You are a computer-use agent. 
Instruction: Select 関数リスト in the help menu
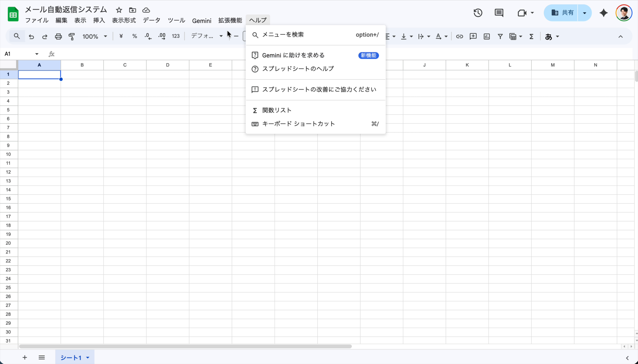click(x=277, y=110)
